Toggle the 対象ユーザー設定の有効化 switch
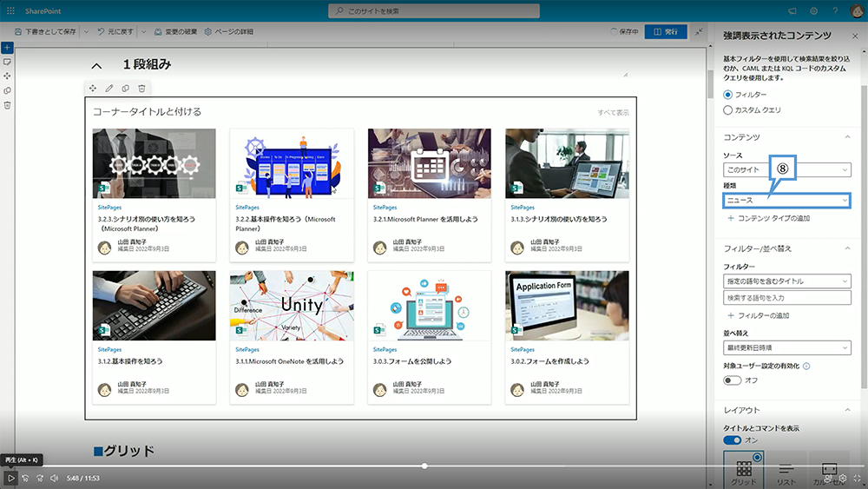Viewport: 868px width, 489px height. coord(732,380)
